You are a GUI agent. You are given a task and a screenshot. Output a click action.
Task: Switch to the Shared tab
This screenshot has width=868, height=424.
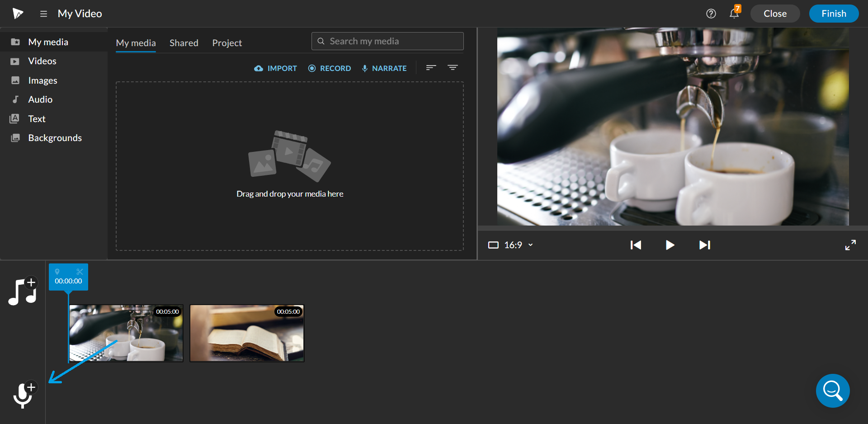tap(184, 42)
